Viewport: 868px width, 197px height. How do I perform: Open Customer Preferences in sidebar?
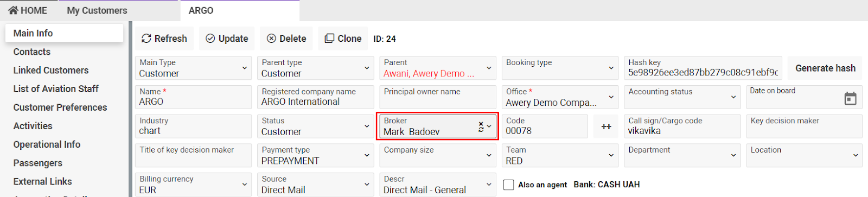[60, 107]
